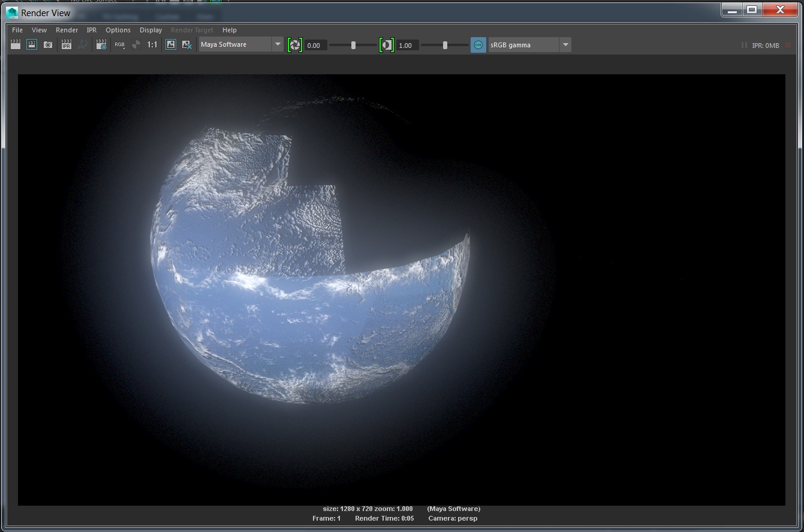The width and height of the screenshot is (804, 532).
Task: Open the File menu
Action: click(x=17, y=30)
